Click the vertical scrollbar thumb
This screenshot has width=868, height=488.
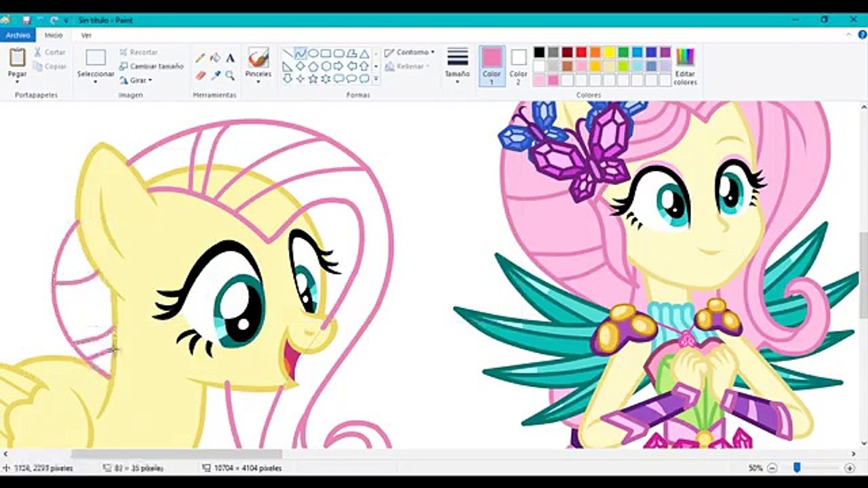pyautogui.click(x=864, y=275)
